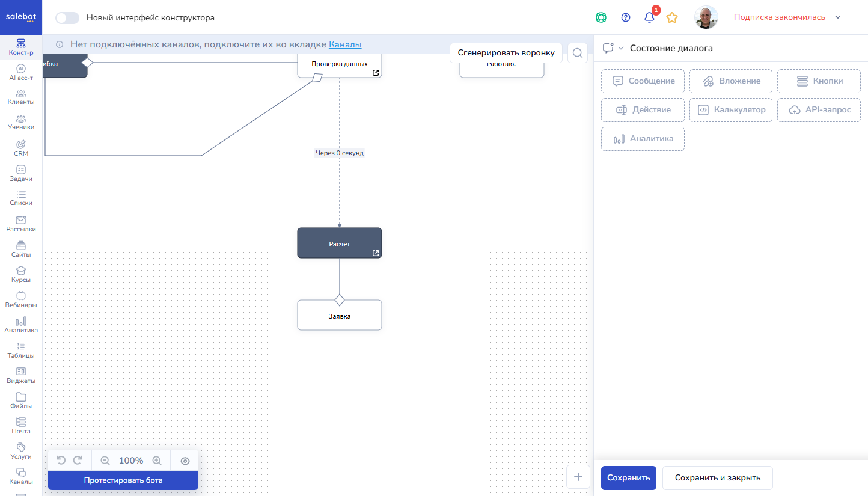Add a Калькулятор element
The height and width of the screenshot is (496, 868).
tap(731, 110)
